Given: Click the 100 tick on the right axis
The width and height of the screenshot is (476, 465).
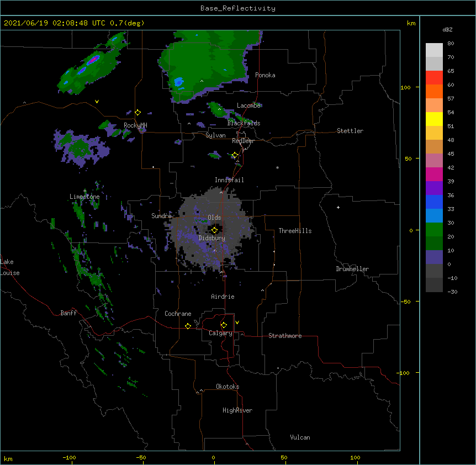Looking at the screenshot, I should [405, 87].
